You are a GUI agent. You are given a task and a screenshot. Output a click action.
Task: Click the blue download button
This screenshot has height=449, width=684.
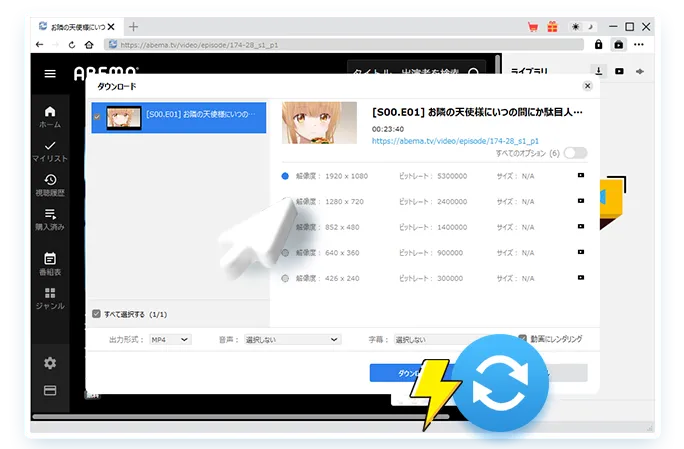[x=410, y=373]
